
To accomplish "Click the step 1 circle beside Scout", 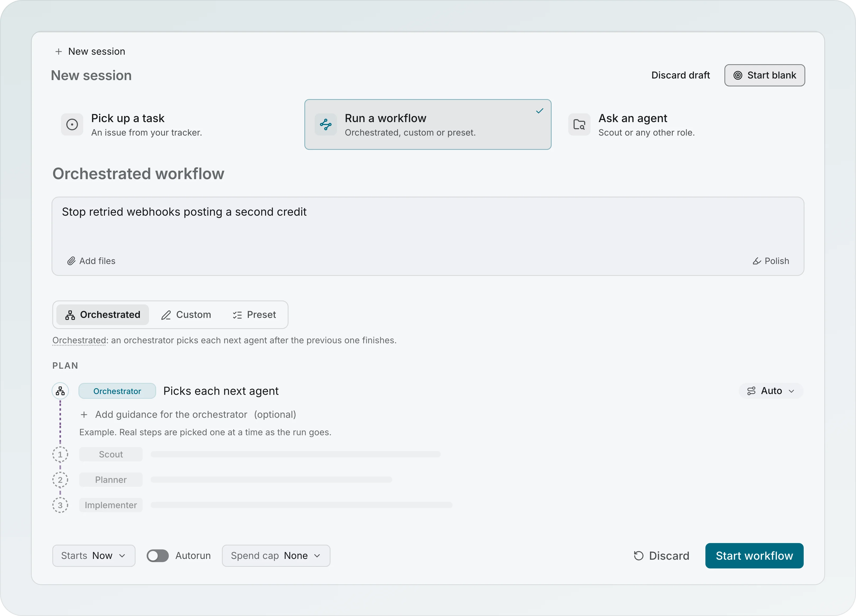I will click(60, 455).
